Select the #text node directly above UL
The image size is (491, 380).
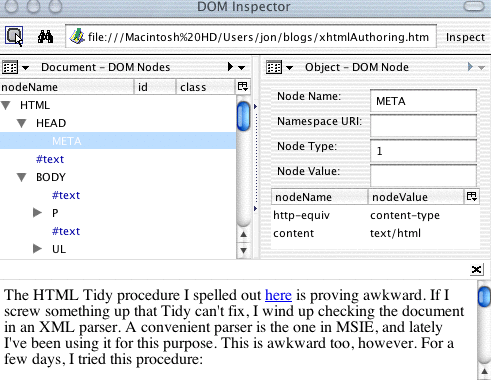click(66, 231)
